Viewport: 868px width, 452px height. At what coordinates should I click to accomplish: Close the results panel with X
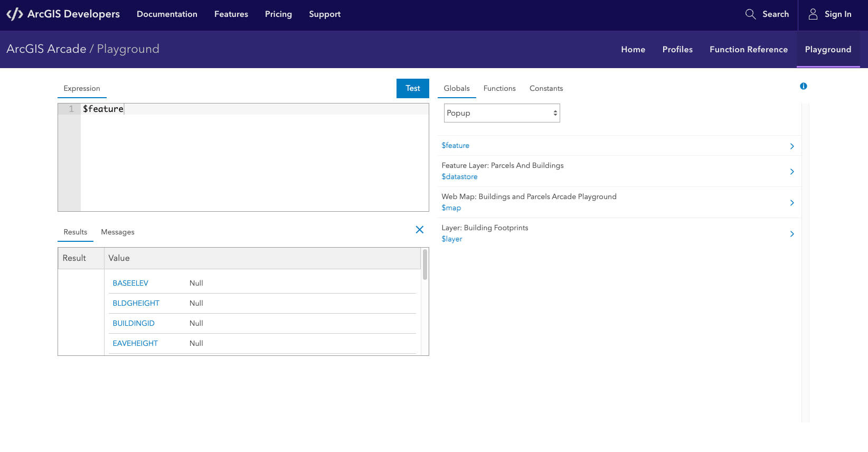pyautogui.click(x=420, y=230)
